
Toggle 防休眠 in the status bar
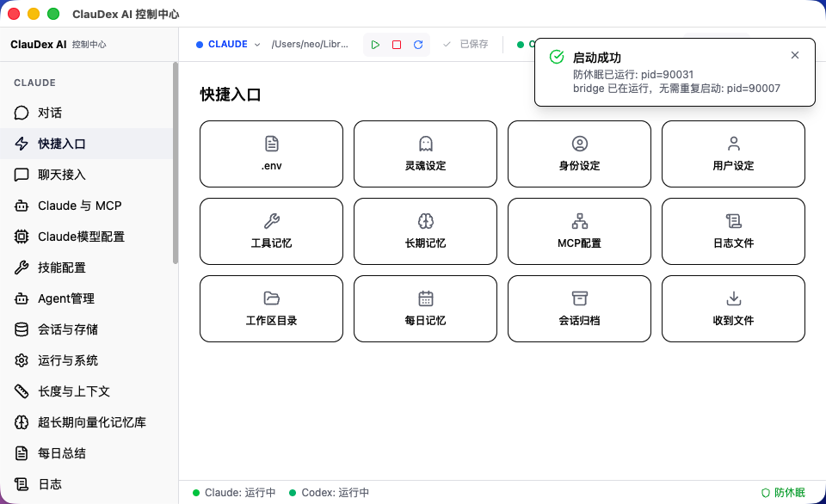tap(783, 493)
